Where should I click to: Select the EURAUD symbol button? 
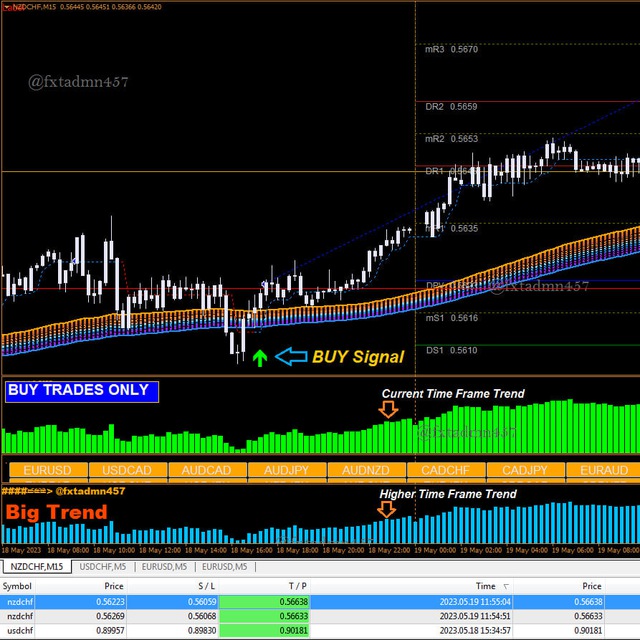click(603, 470)
